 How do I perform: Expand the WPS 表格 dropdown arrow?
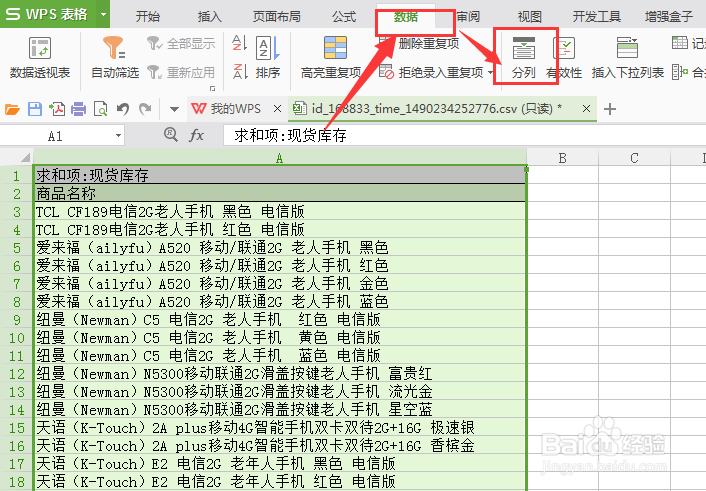(x=104, y=14)
